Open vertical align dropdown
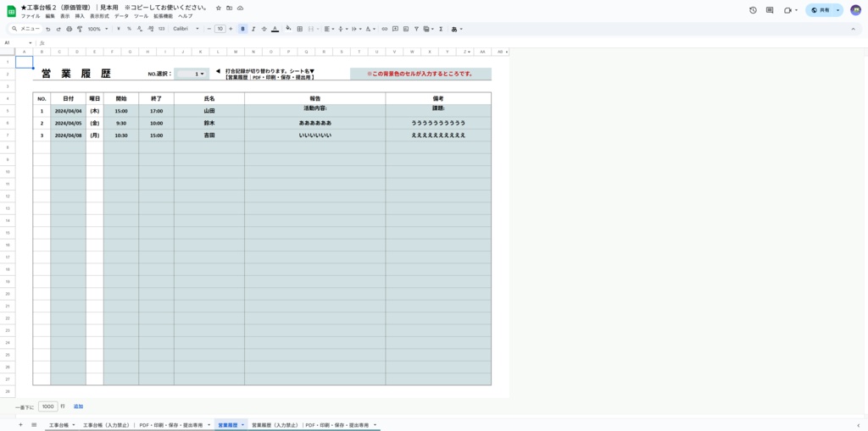The width and height of the screenshot is (868, 431). coord(342,29)
